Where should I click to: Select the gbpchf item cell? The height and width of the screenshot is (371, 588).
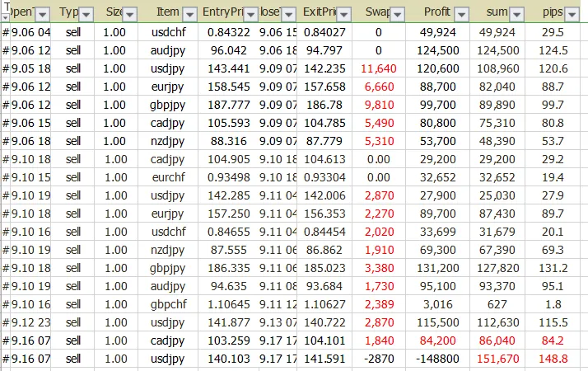pyautogui.click(x=168, y=304)
